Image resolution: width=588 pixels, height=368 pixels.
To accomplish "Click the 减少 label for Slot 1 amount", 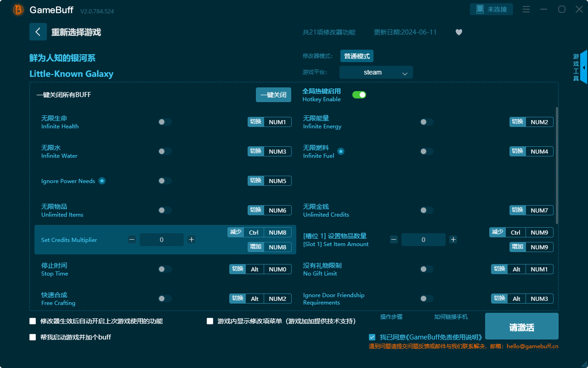I will pyautogui.click(x=498, y=232).
